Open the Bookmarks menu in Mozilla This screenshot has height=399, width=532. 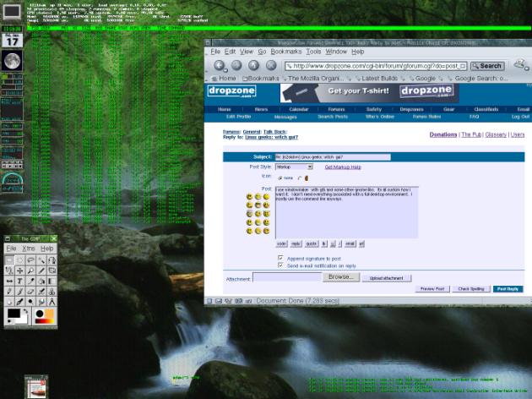pyautogui.click(x=285, y=52)
